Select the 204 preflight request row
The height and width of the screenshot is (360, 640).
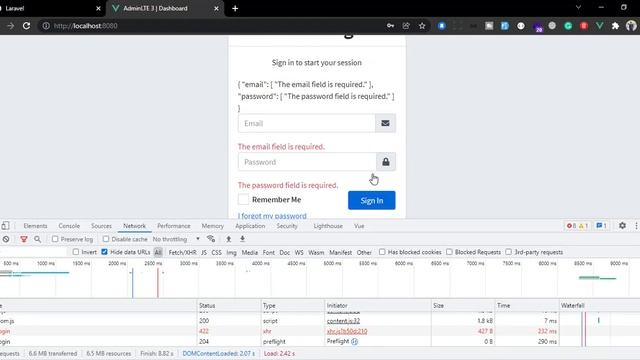(x=320, y=341)
